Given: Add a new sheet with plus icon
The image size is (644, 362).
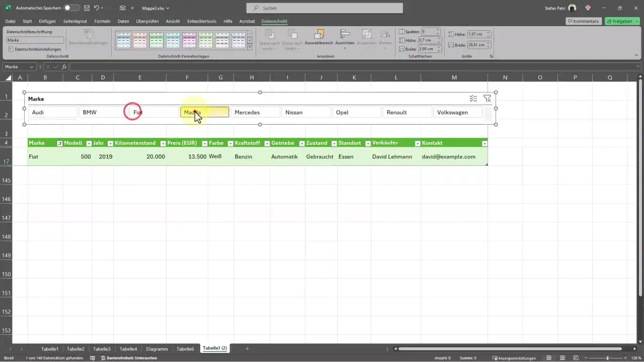Looking at the screenshot, I should pos(247,348).
